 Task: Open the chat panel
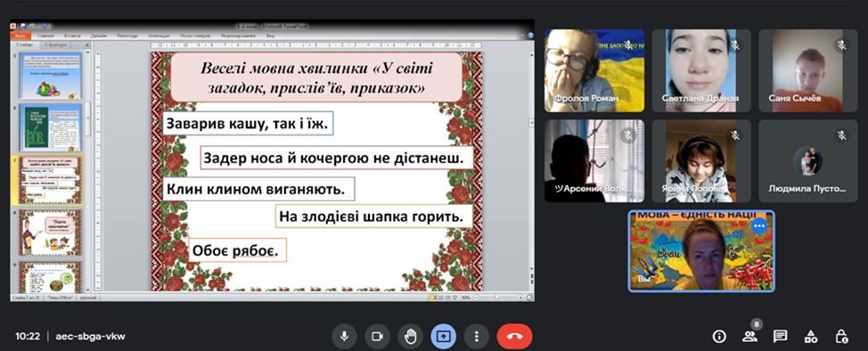point(781,336)
